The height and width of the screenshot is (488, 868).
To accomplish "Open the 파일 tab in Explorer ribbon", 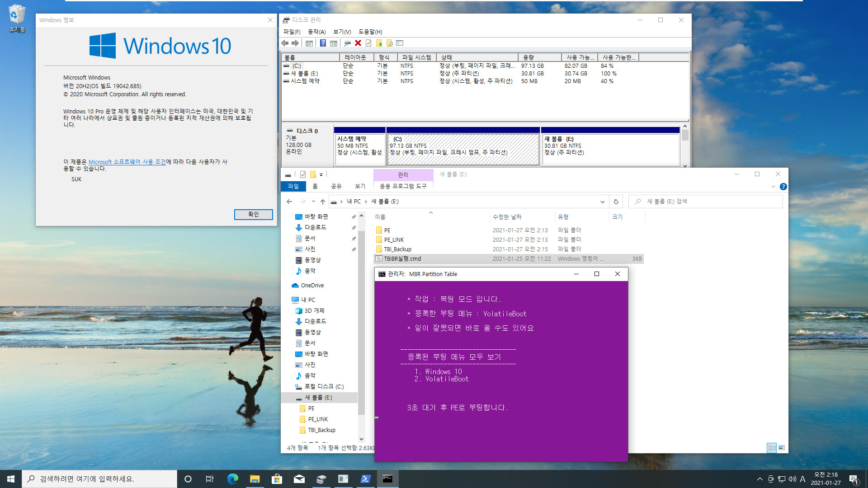I will click(x=293, y=186).
